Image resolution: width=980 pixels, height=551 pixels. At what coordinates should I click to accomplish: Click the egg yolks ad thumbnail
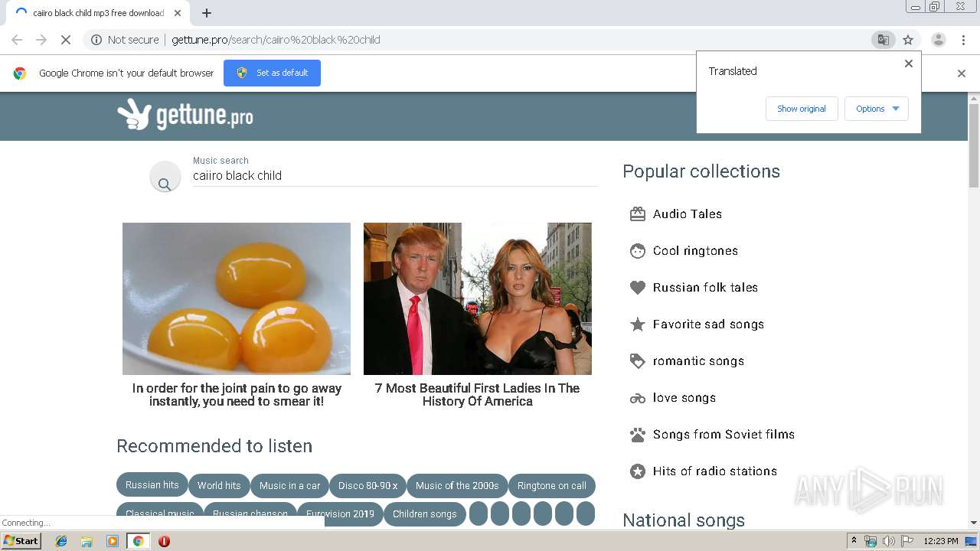coord(237,298)
